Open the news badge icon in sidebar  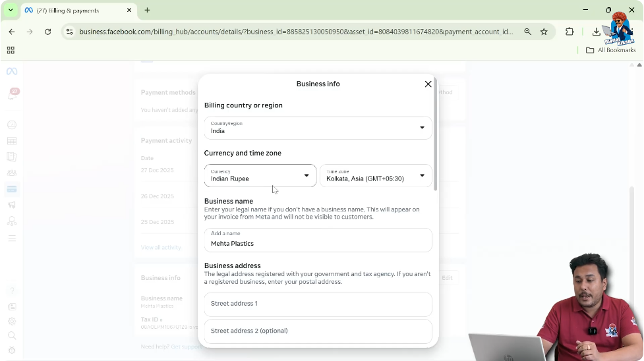point(12,307)
